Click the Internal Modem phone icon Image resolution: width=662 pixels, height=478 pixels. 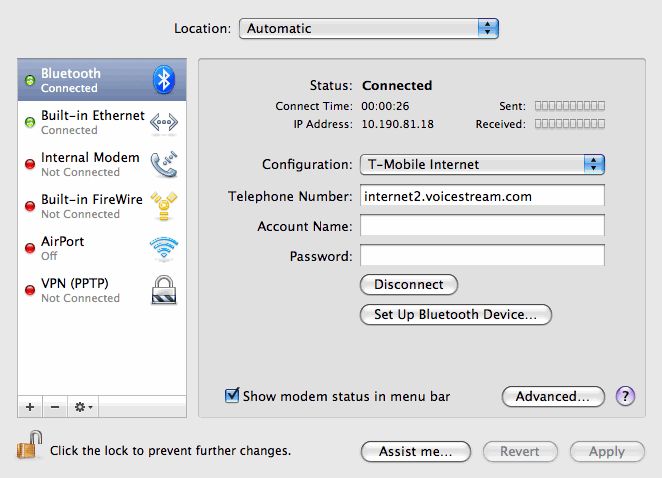click(x=163, y=164)
